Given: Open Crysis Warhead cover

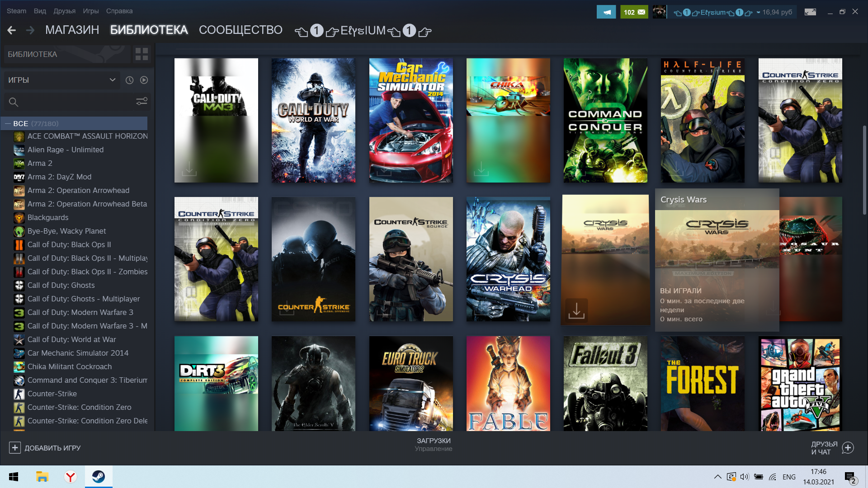Looking at the screenshot, I should [508, 259].
